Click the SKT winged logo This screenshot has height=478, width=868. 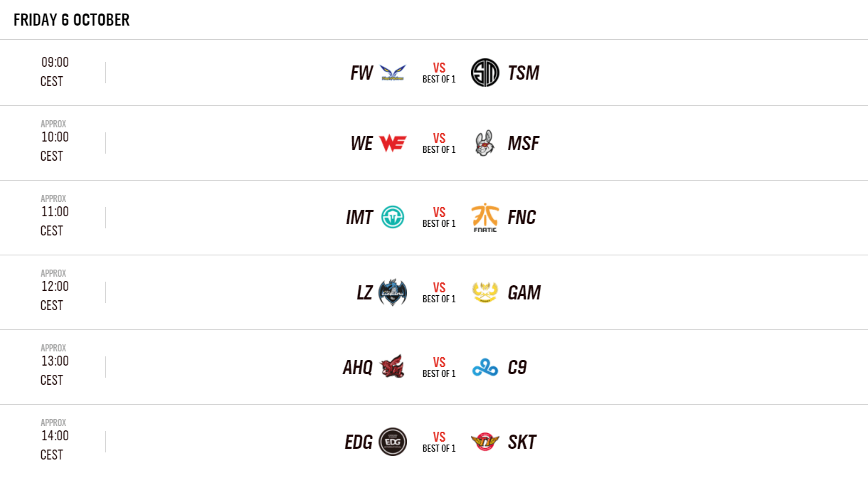click(x=485, y=442)
